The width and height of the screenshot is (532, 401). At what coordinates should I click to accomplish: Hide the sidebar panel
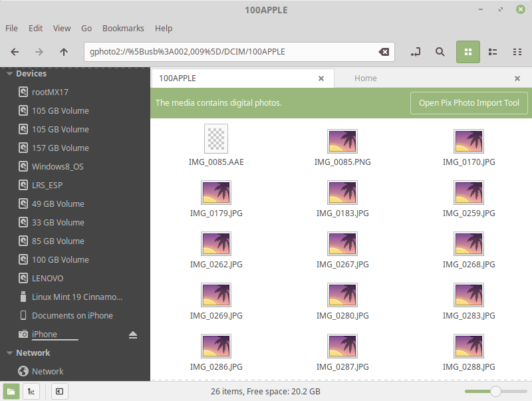[x=59, y=392]
